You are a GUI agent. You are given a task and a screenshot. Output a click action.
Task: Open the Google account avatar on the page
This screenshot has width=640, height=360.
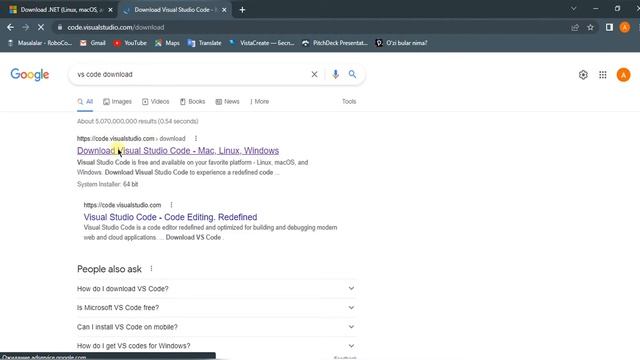click(623, 75)
